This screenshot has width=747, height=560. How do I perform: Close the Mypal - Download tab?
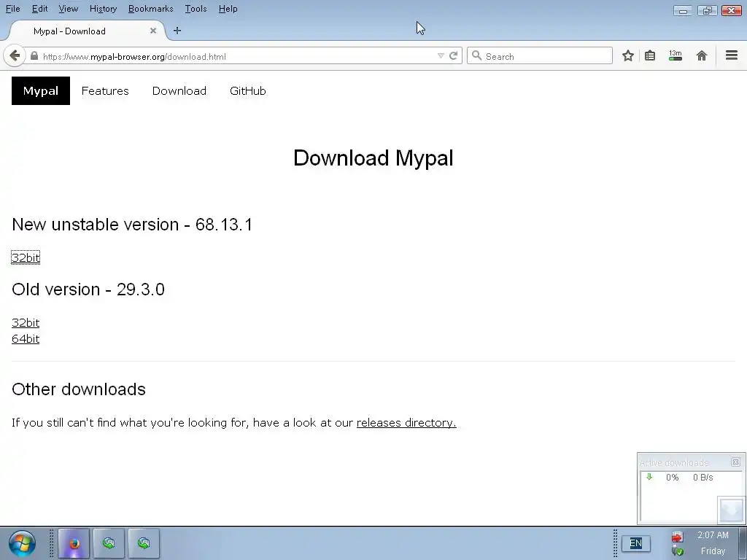tap(153, 31)
